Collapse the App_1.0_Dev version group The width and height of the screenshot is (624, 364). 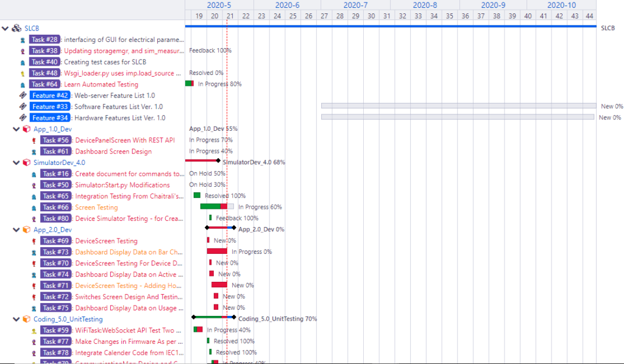point(16,129)
